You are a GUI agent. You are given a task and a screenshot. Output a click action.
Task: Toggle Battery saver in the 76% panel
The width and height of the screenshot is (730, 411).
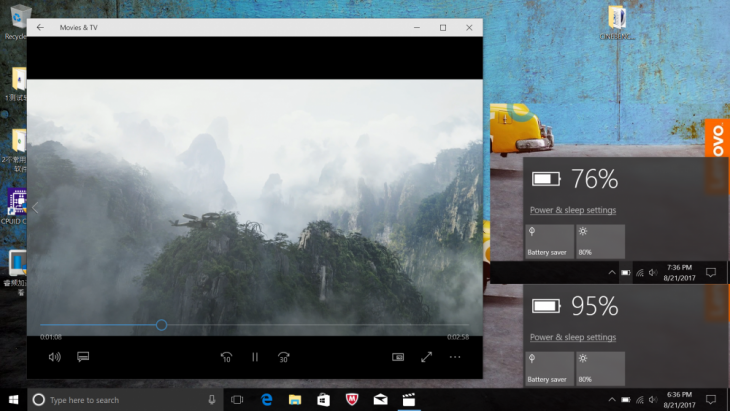(549, 242)
